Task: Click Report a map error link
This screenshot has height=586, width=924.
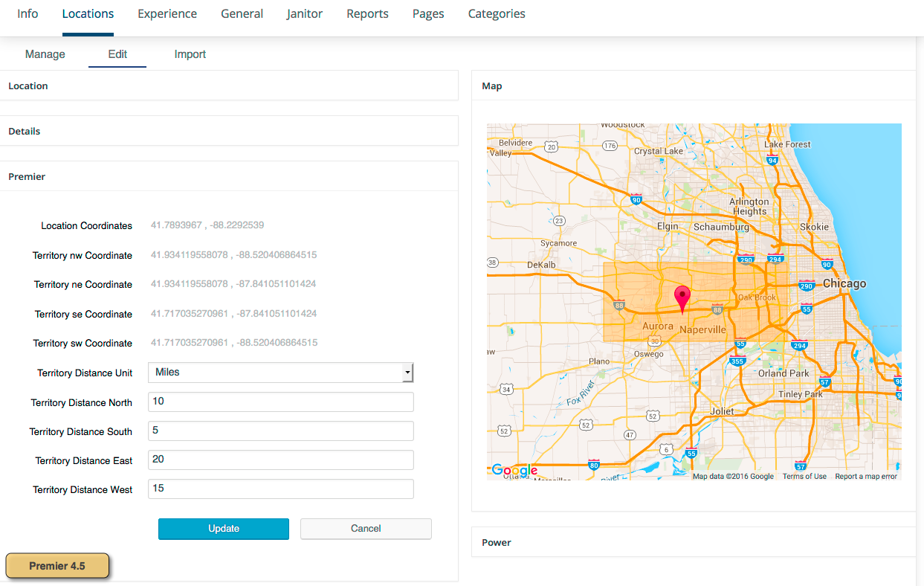Action: point(866,477)
